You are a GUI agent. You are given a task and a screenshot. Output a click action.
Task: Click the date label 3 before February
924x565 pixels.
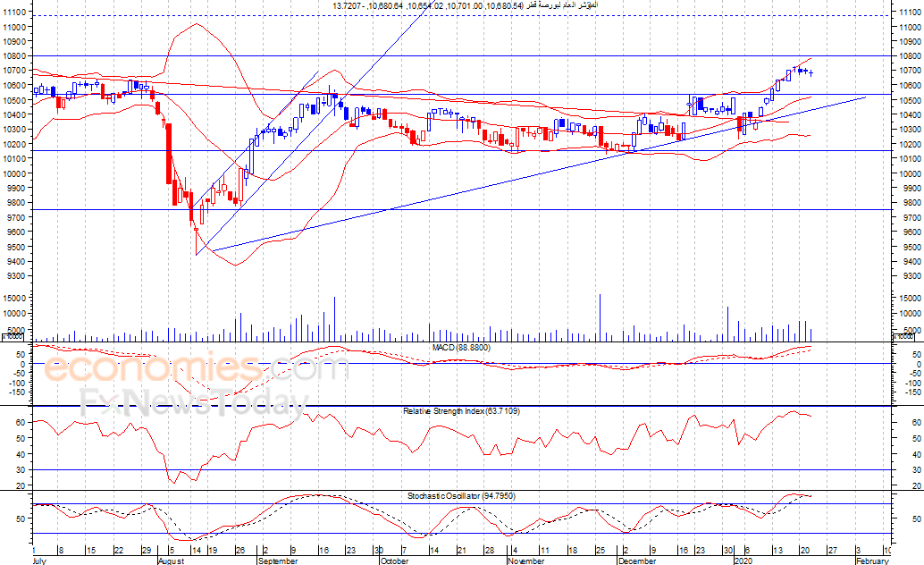pyautogui.click(x=859, y=551)
